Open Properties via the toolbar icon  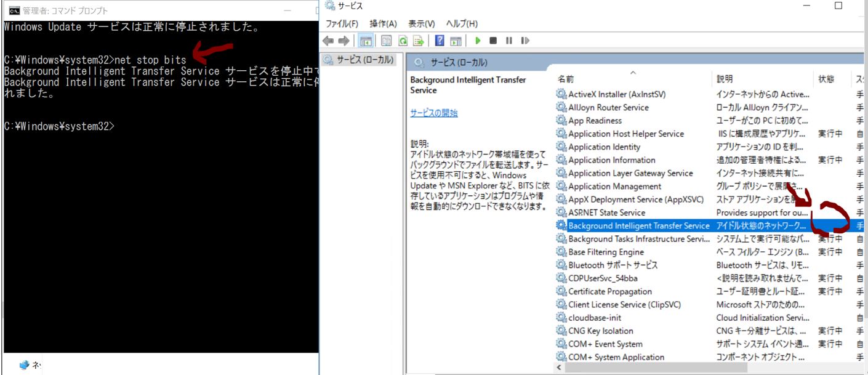coord(387,41)
